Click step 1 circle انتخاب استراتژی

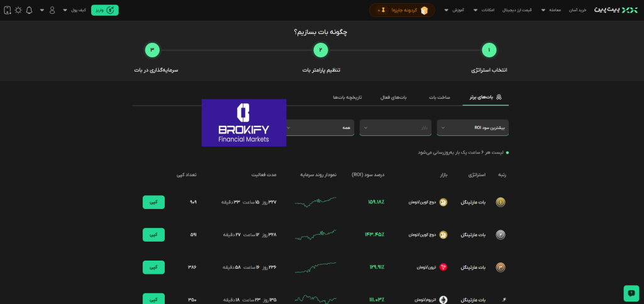click(489, 50)
